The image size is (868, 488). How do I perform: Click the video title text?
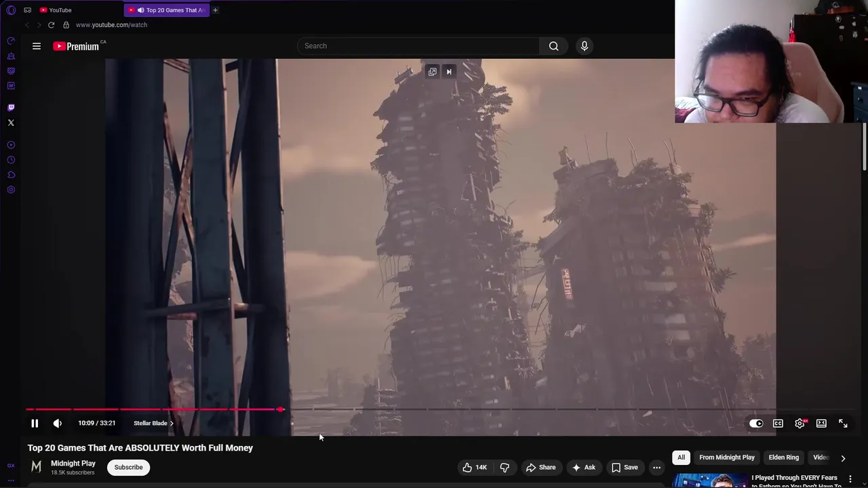coord(140,448)
